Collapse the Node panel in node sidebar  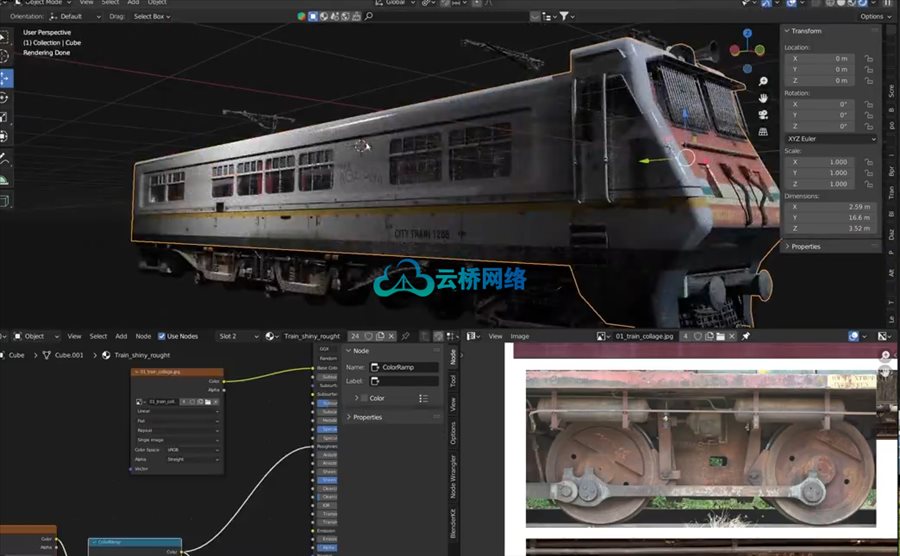tap(348, 351)
